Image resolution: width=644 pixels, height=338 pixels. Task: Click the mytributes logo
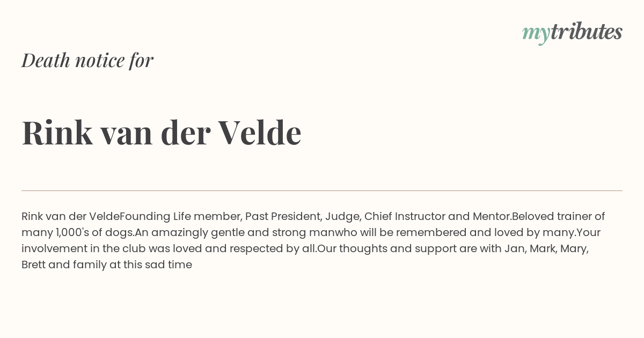pyautogui.click(x=572, y=33)
